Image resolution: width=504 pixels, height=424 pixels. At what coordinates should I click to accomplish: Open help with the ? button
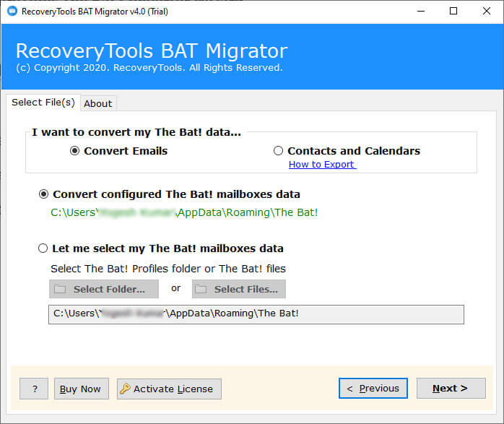(34, 389)
